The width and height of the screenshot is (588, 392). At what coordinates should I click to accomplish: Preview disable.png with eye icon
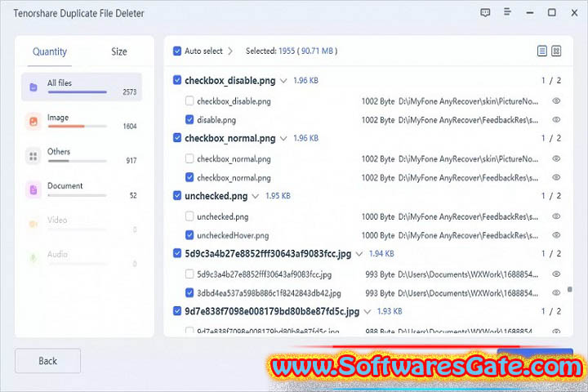556,120
